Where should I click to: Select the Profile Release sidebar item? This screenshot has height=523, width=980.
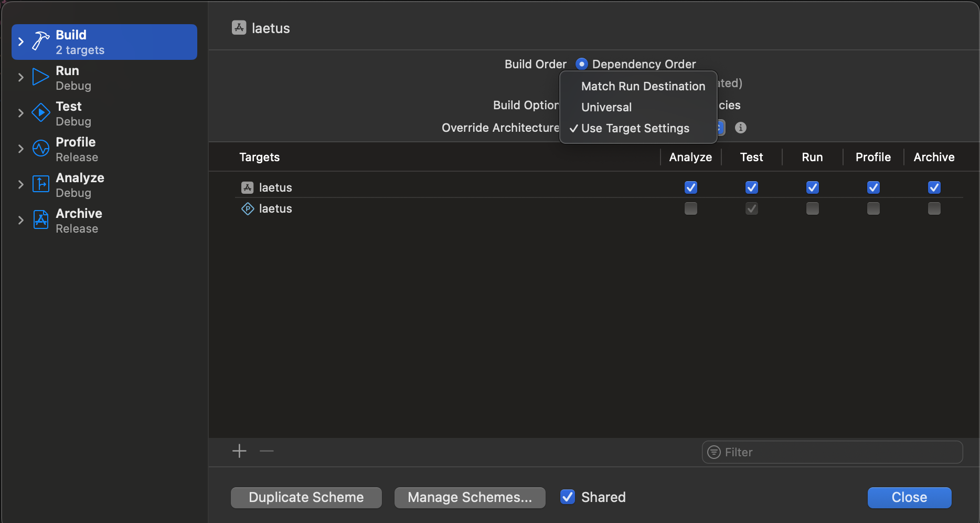tap(104, 149)
